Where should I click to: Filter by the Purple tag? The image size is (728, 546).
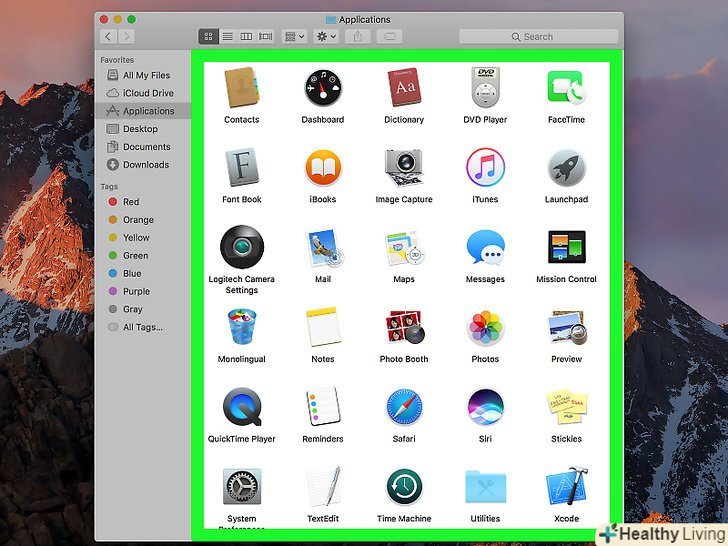(x=143, y=291)
